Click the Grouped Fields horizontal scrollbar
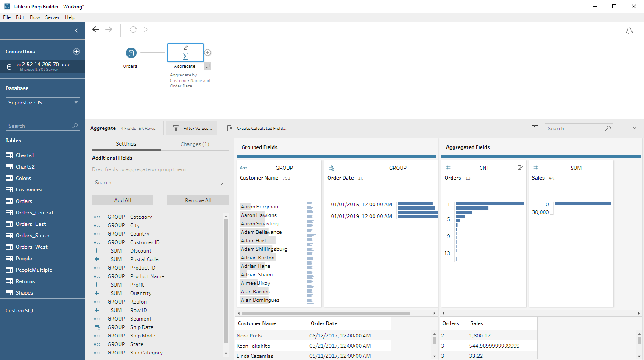The width and height of the screenshot is (644, 360). tap(325, 313)
